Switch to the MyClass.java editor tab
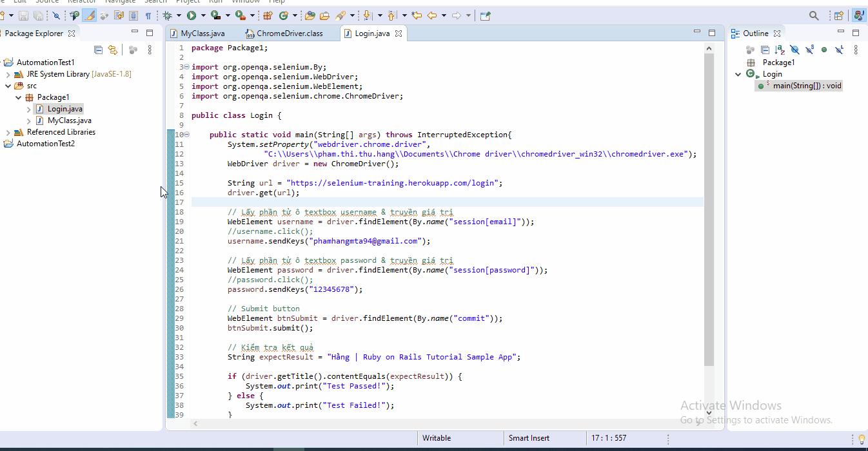 tap(202, 34)
